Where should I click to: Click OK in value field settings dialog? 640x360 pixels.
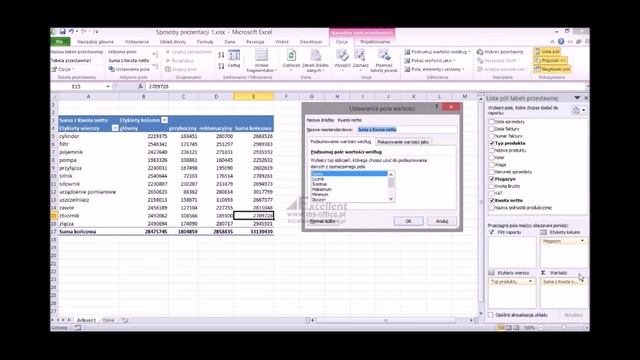408,221
